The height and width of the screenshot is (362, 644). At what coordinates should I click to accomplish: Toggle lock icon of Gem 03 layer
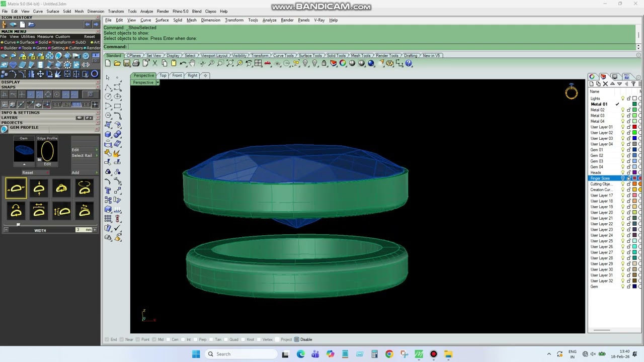coord(629,161)
